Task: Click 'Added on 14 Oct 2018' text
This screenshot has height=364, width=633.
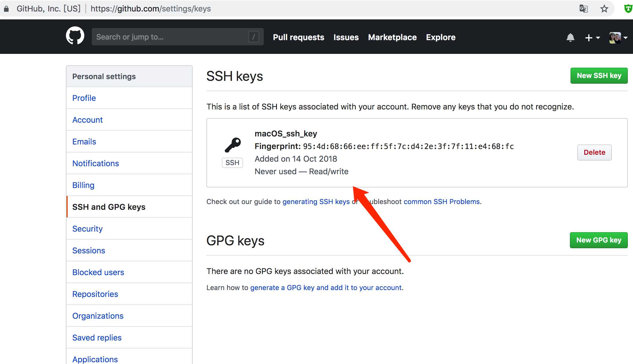Action: pyautogui.click(x=296, y=159)
